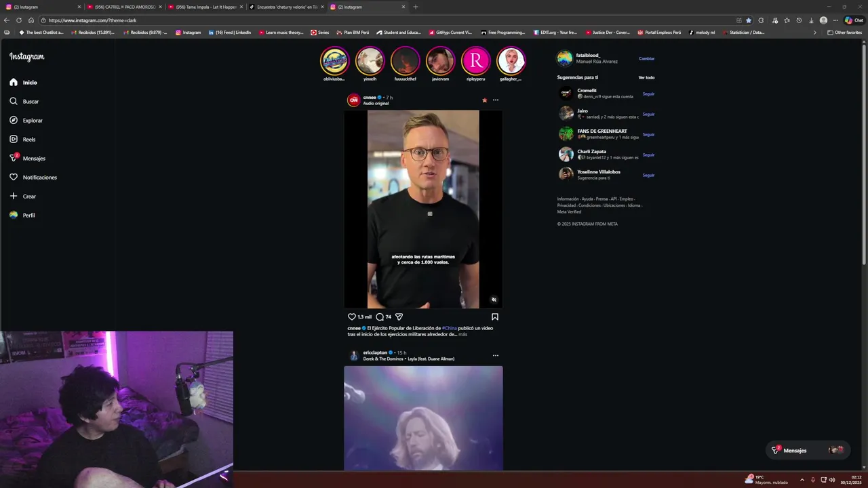This screenshot has width=868, height=488.
Task: Open volume control in taskbar
Action: click(832, 480)
